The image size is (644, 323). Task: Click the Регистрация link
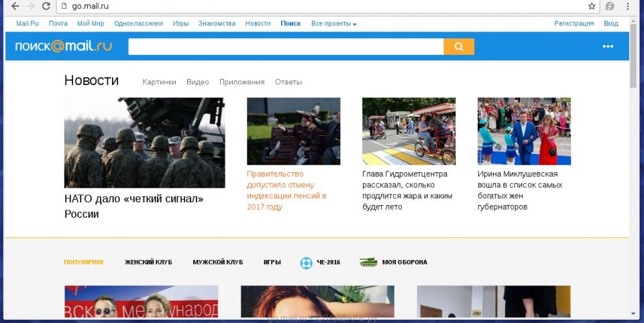coord(574,23)
